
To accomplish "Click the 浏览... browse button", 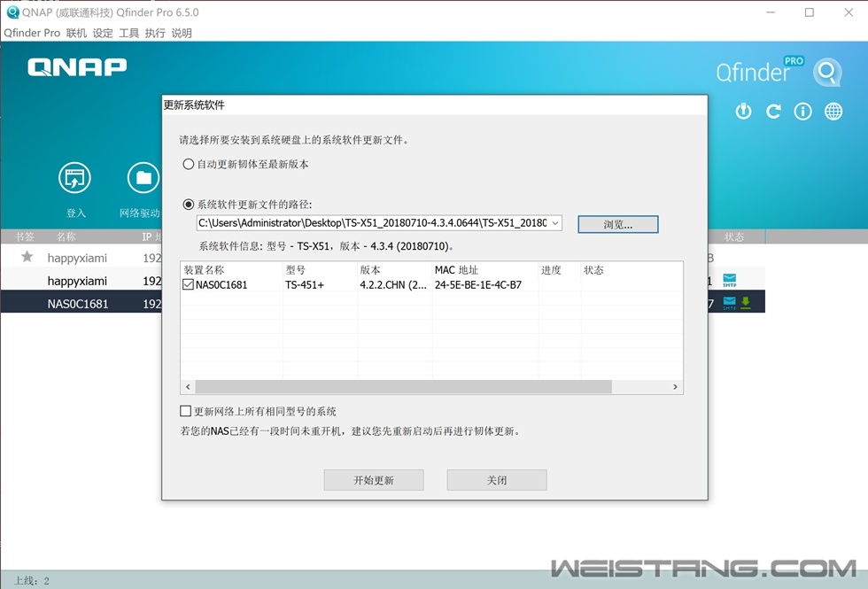I will 618,224.
